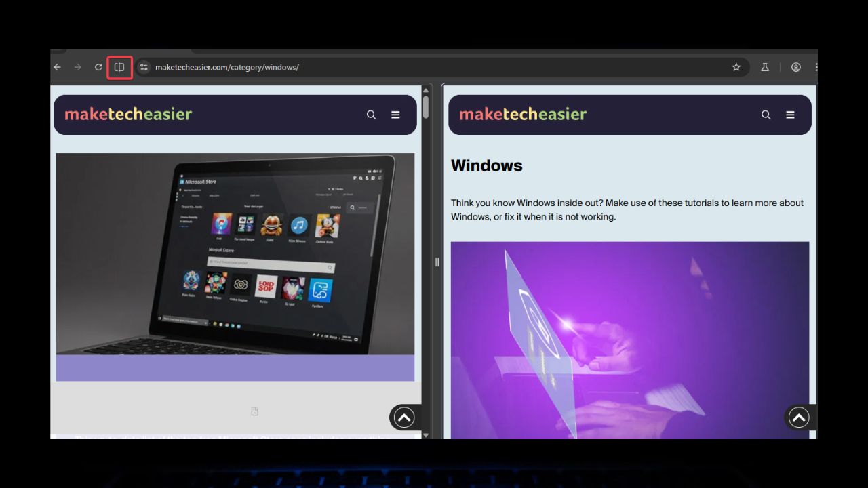Open Chrome experiments via the beaker icon

click(764, 67)
